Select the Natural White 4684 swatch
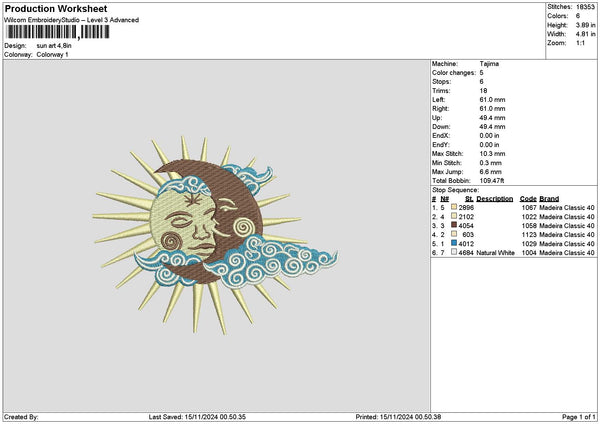The height and width of the screenshot is (424, 600). (x=455, y=253)
